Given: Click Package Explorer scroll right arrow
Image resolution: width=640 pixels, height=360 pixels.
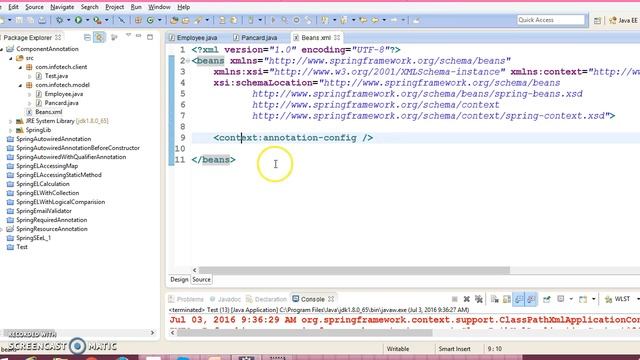Looking at the screenshot, I should pos(152,333).
